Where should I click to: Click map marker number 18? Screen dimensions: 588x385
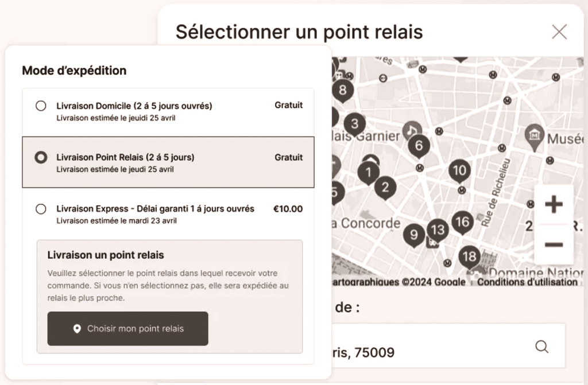(470, 257)
